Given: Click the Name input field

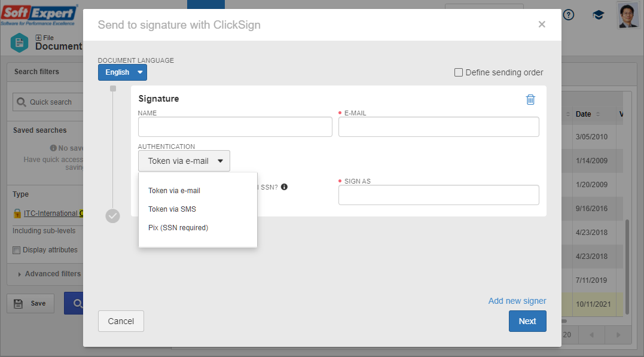Looking at the screenshot, I should pos(235,127).
